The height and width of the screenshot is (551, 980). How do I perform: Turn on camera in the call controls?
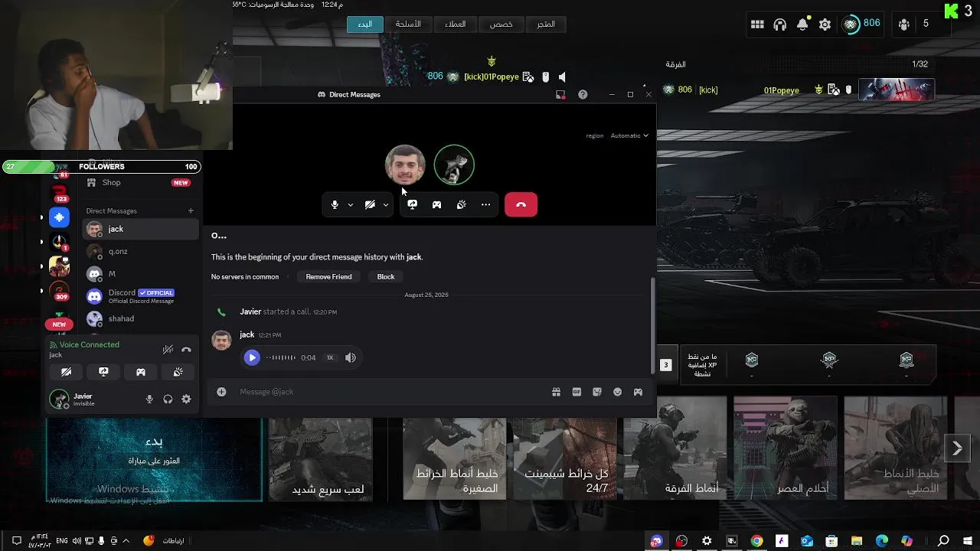pos(370,204)
